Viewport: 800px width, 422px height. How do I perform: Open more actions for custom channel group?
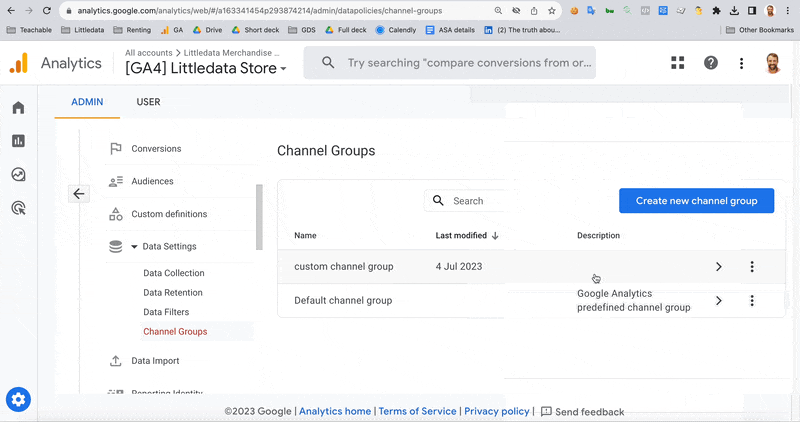pos(752,266)
